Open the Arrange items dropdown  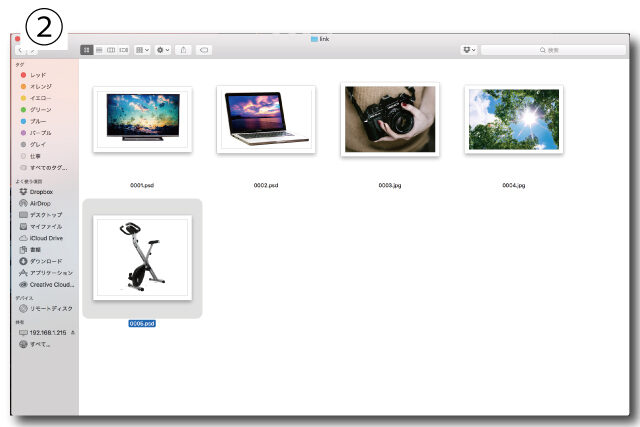tap(143, 49)
